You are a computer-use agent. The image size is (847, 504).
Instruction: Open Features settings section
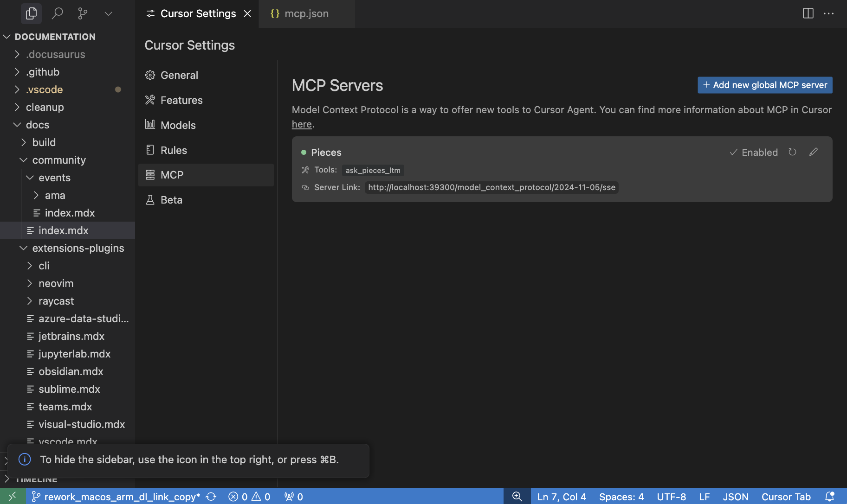(x=206, y=100)
